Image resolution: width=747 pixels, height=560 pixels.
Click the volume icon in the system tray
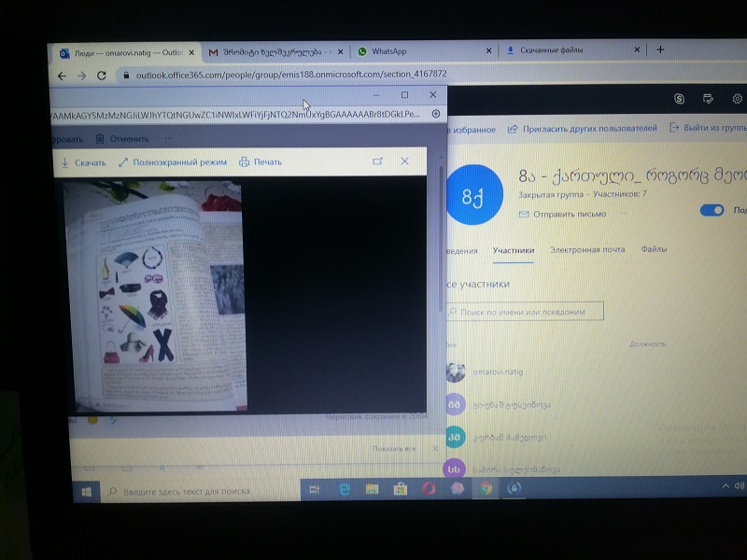click(740, 485)
